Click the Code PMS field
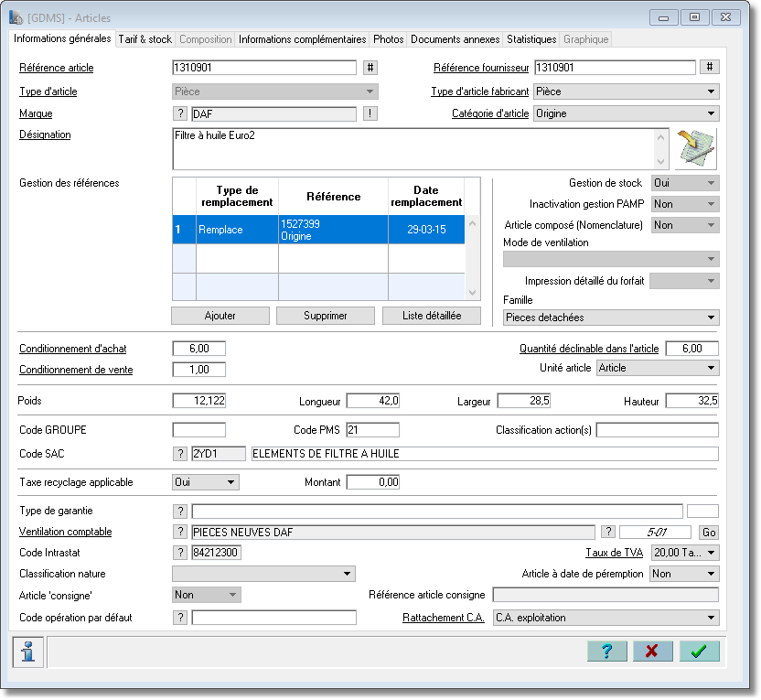 click(x=373, y=430)
